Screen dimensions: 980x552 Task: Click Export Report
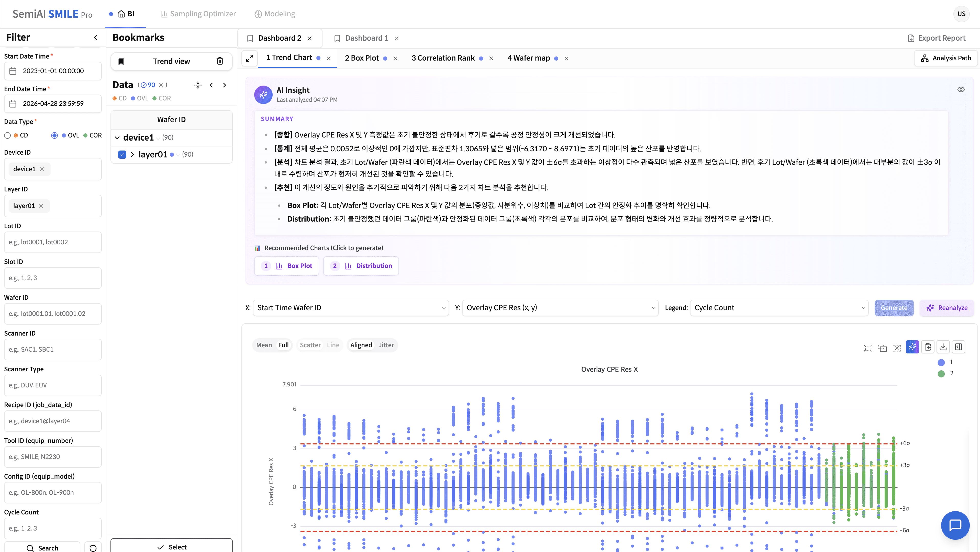[937, 38]
